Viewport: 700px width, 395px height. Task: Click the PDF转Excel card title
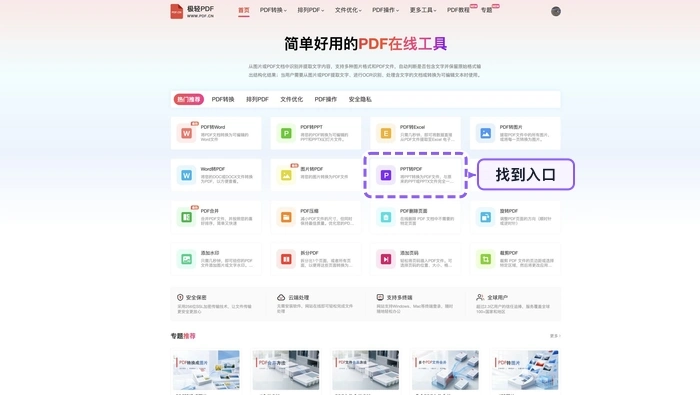[x=412, y=127]
